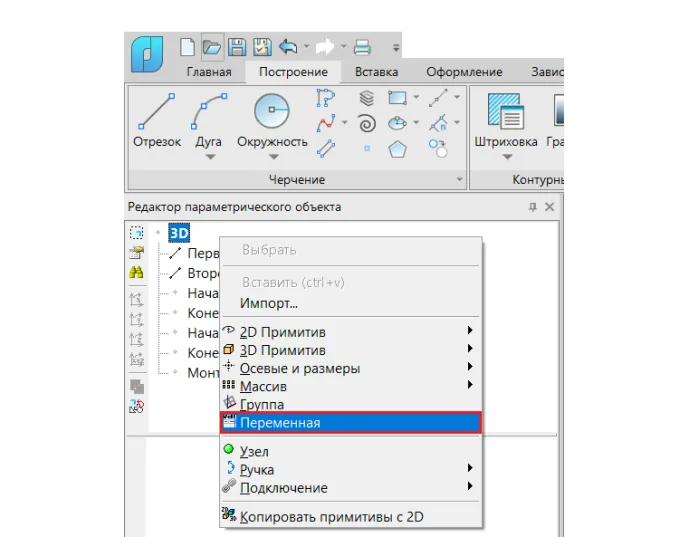This screenshot has height=537, width=688.
Task: Select the 3D root node in tree
Action: (179, 233)
